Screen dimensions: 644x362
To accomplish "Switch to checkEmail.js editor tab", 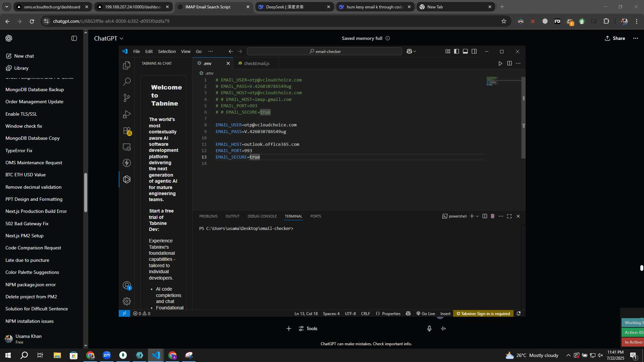I will click(256, 63).
